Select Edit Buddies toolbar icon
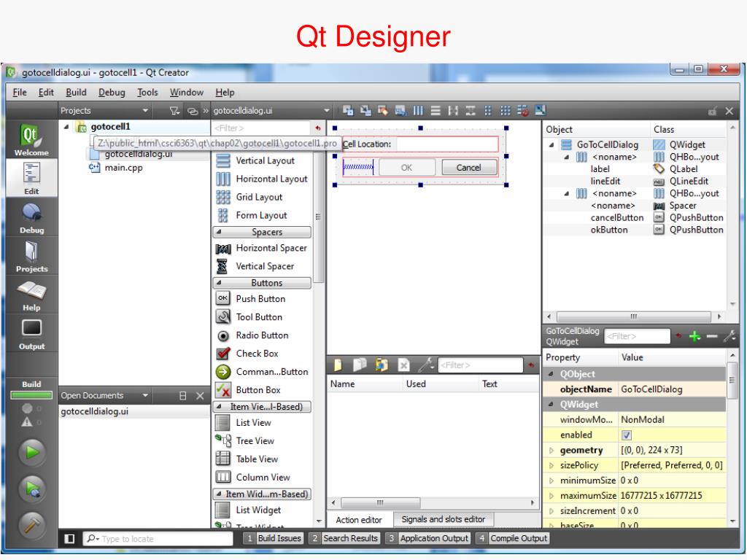The image size is (747, 560). click(x=382, y=111)
